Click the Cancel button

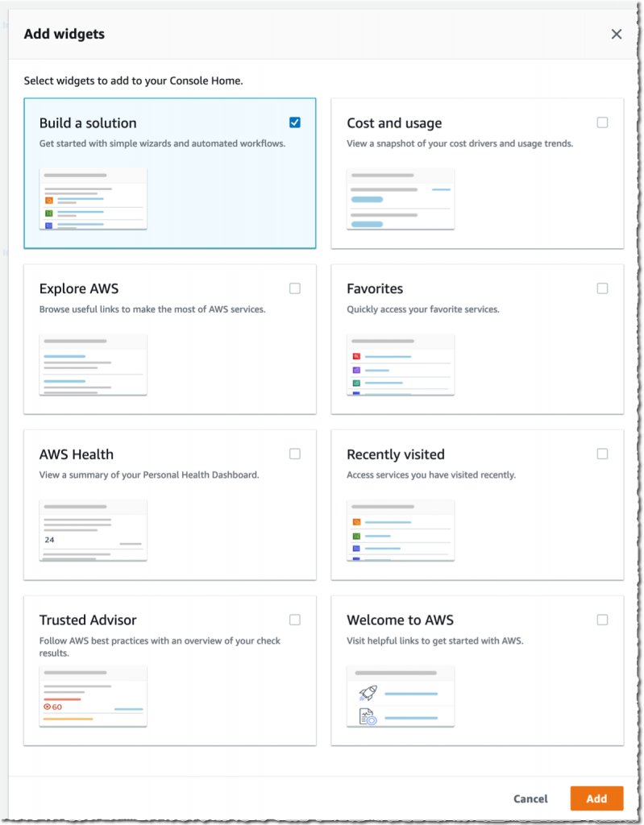click(530, 798)
